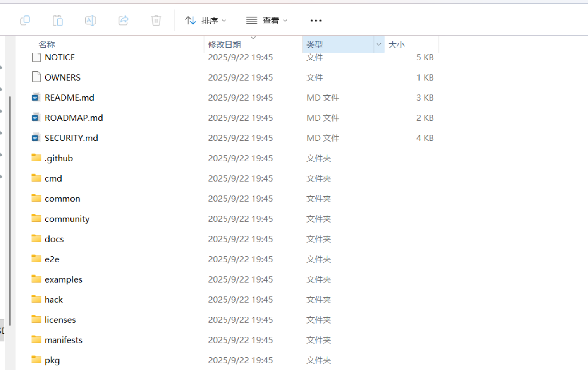Select the file name NOTICE

60,57
